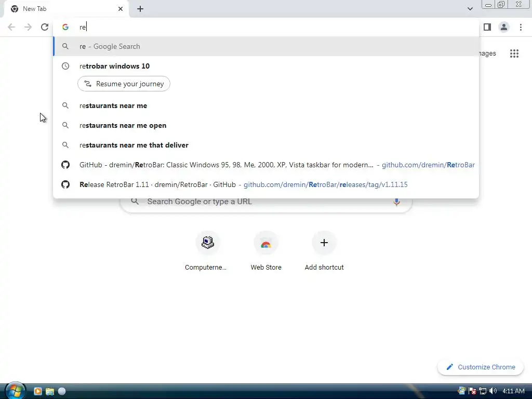Click the flag with red X tray icon
The width and height of the screenshot is (532, 399).
pyautogui.click(x=472, y=391)
